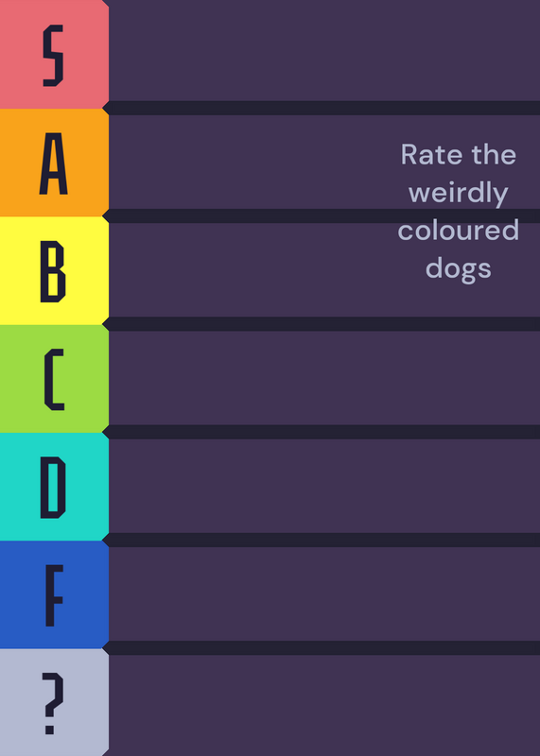The width and height of the screenshot is (540, 756).
Task: Click the "Rate the weirdly coloured dogs" text
Action: [459, 212]
